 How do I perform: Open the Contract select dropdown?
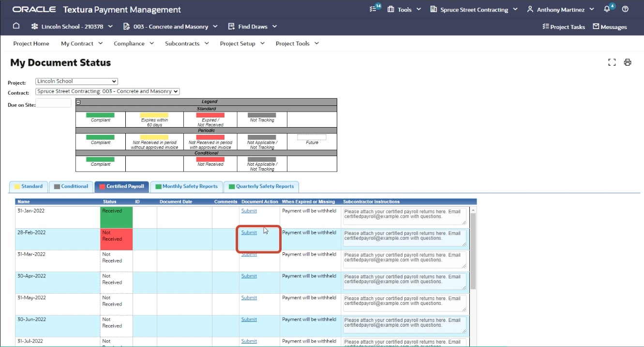point(107,91)
